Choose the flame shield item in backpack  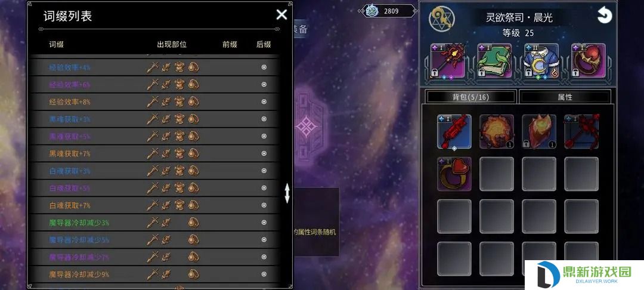pos(539,131)
